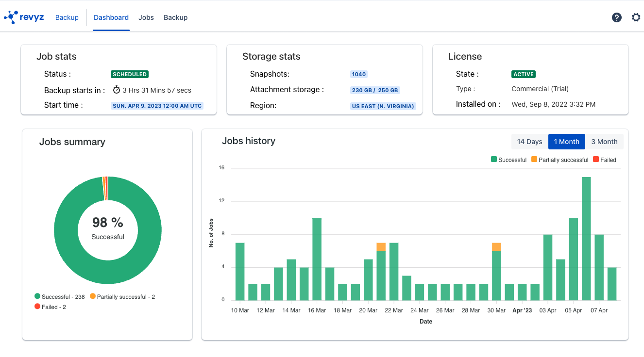Select the 3 Month range
Image resolution: width=644 pixels, height=357 pixels.
(605, 141)
